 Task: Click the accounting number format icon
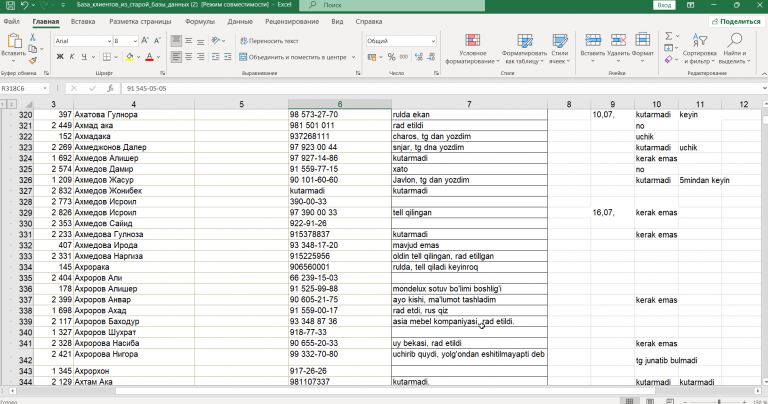372,57
